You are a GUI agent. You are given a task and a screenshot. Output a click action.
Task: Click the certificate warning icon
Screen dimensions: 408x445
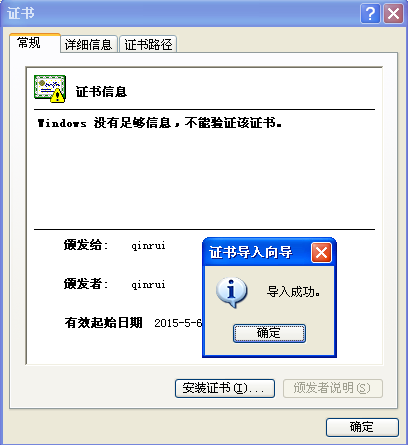(50, 89)
